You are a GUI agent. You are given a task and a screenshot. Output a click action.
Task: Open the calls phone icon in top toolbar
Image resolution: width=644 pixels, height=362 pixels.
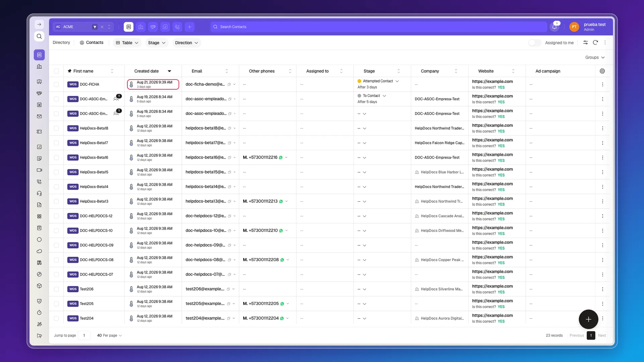177,27
